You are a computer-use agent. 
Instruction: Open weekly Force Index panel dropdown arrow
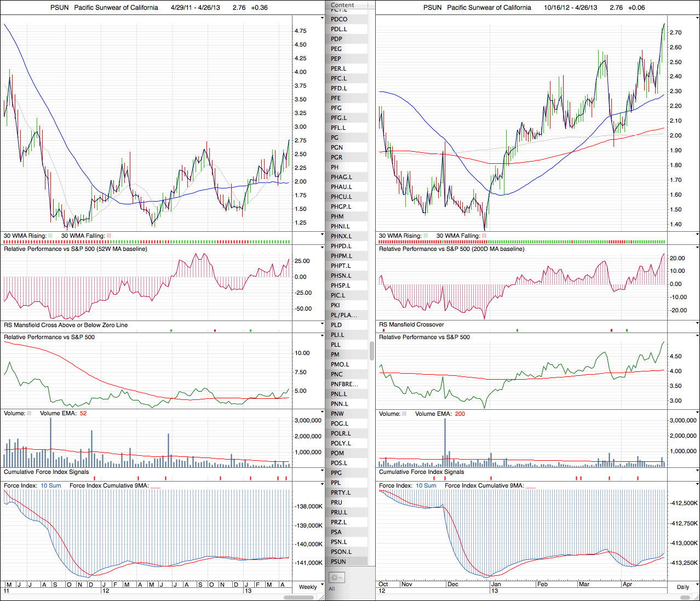tap(322, 484)
